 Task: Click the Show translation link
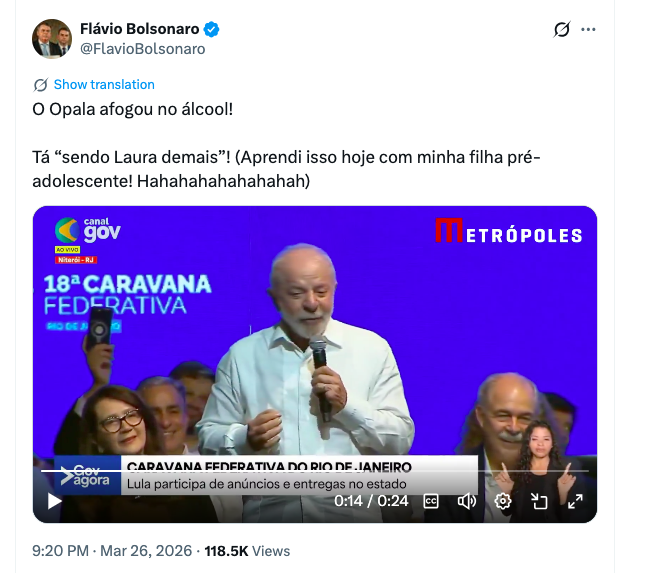coord(104,85)
